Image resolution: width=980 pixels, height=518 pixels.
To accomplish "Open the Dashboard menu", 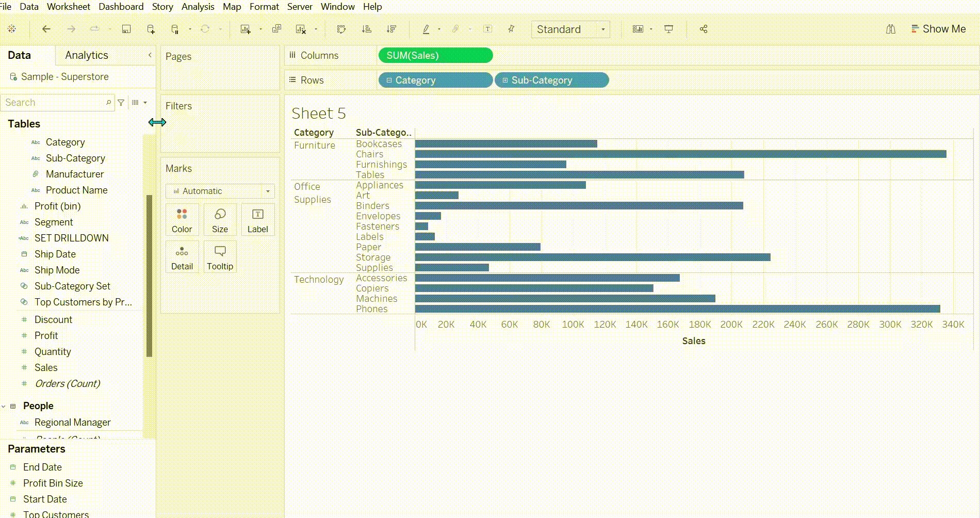I will pyautogui.click(x=121, y=7).
